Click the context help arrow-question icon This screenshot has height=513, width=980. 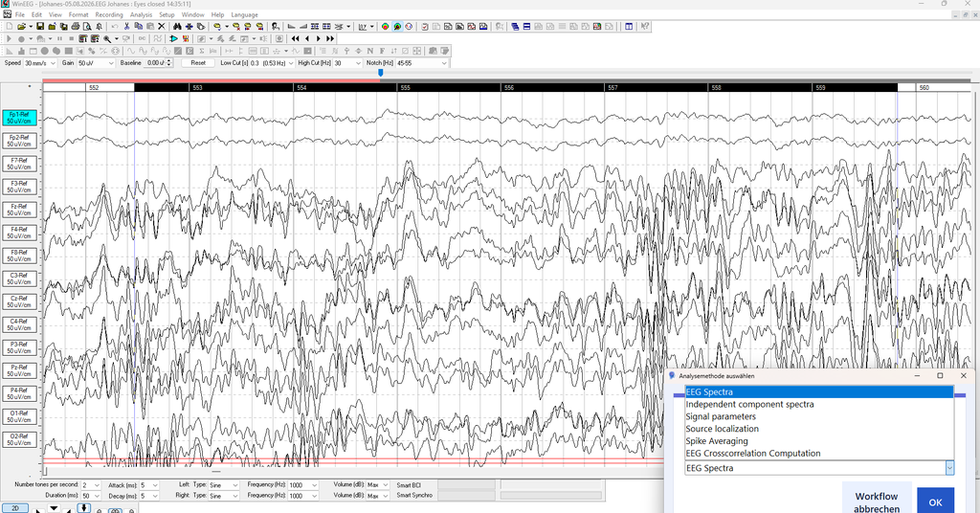pyautogui.click(x=644, y=26)
